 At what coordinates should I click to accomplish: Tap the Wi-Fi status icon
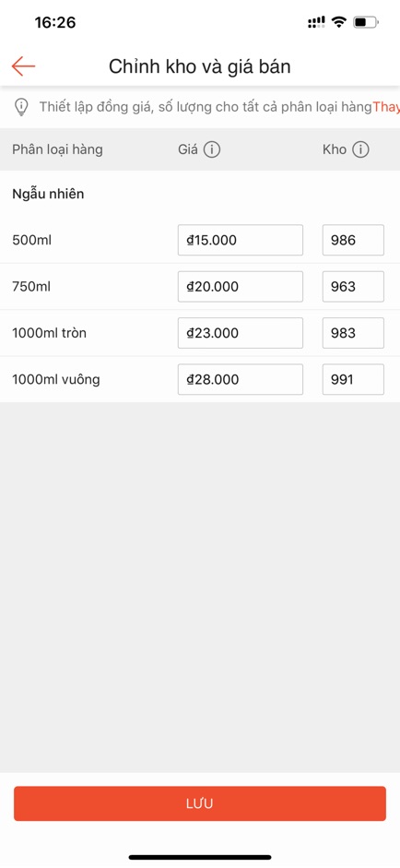point(338,22)
